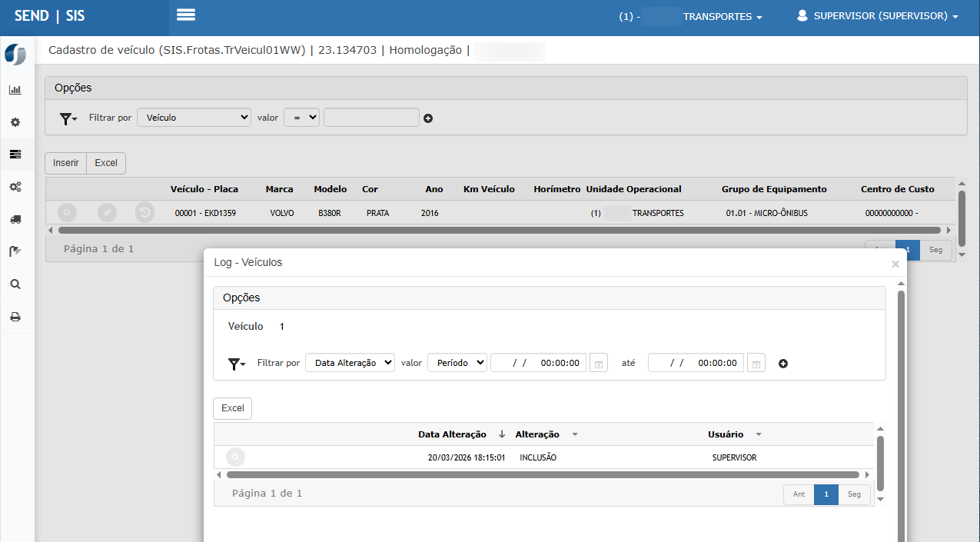Open the Veículo filter-by dropdown
This screenshot has height=542, width=980.
pyautogui.click(x=194, y=118)
